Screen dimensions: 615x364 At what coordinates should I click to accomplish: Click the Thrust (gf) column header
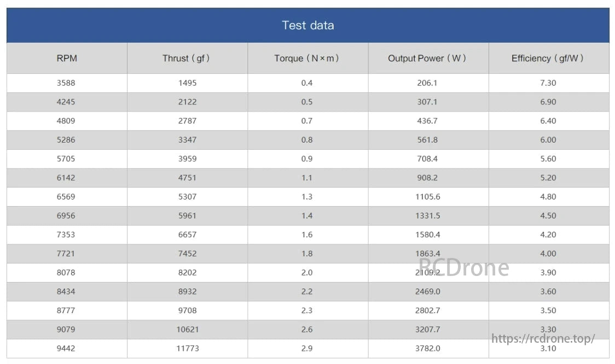[187, 58]
